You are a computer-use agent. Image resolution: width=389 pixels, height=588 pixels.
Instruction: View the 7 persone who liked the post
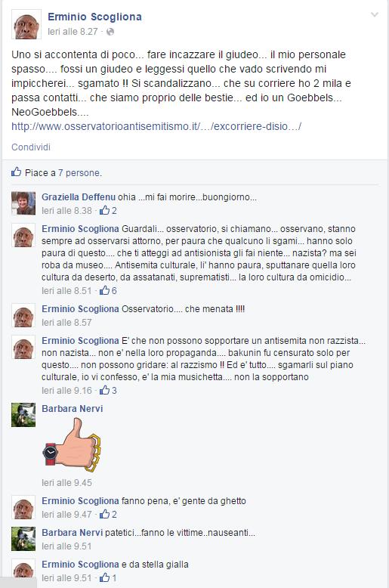click(79, 173)
